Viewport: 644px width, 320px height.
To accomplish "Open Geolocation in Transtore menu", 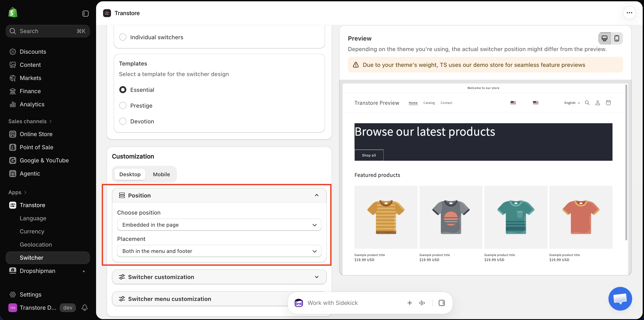I will point(36,245).
